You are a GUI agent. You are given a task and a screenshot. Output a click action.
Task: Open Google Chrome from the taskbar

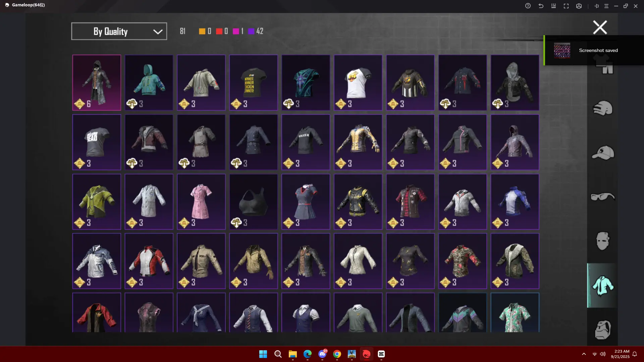pyautogui.click(x=337, y=354)
